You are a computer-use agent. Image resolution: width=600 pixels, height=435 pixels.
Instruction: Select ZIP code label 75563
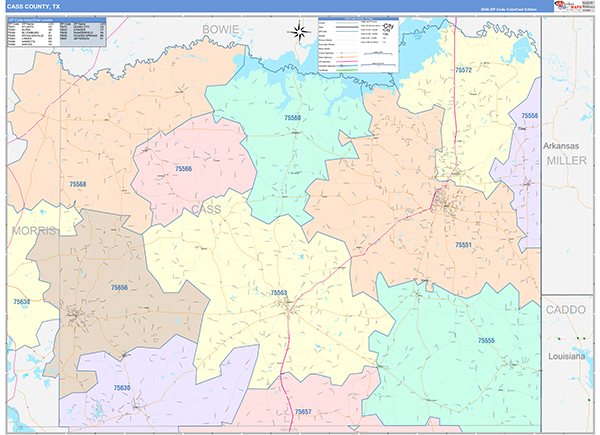[x=279, y=293]
